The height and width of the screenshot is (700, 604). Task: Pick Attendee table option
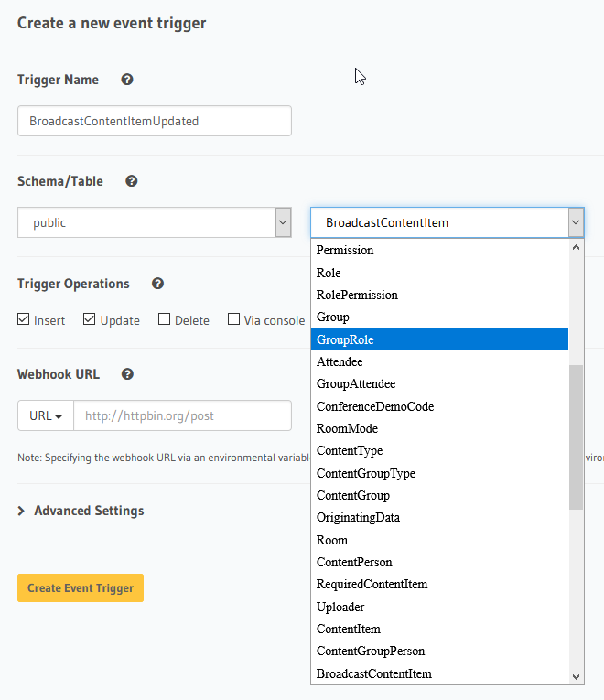tap(439, 362)
